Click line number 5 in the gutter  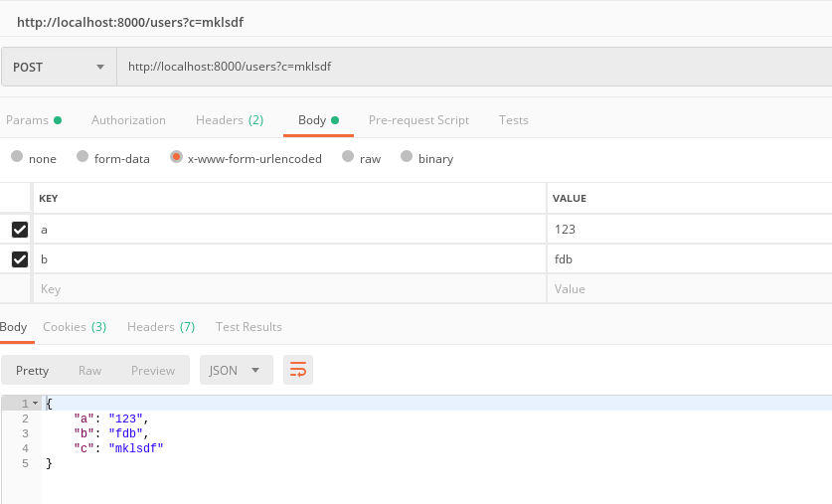click(25, 463)
